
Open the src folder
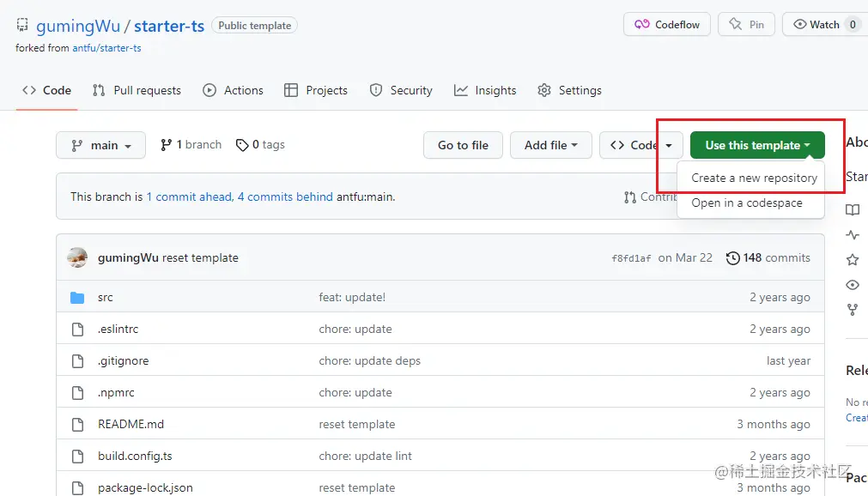[106, 297]
